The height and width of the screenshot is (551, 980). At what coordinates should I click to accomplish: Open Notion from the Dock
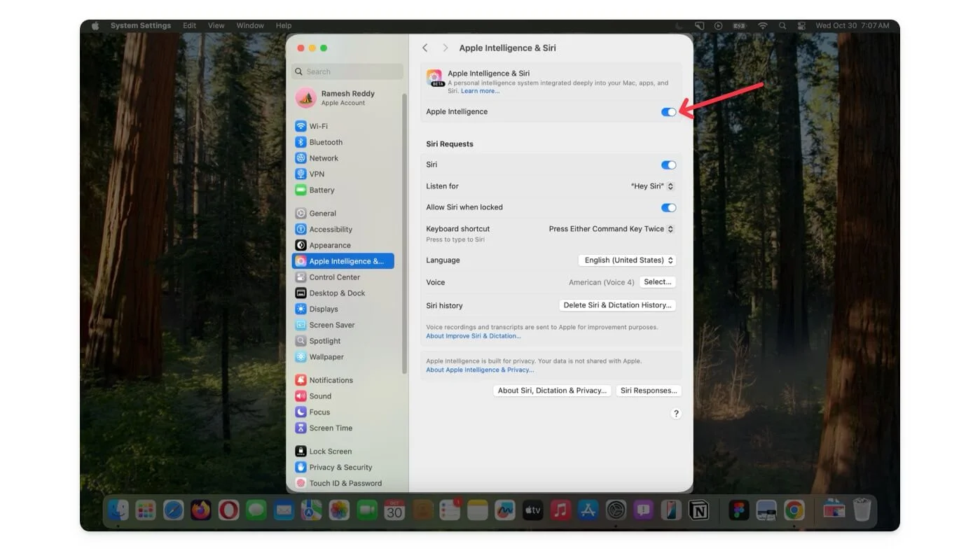[698, 510]
